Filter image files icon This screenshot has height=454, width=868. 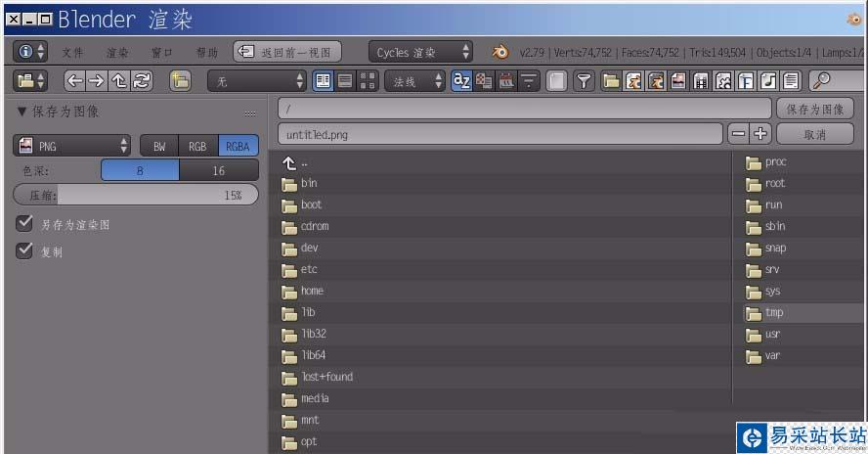[678, 81]
